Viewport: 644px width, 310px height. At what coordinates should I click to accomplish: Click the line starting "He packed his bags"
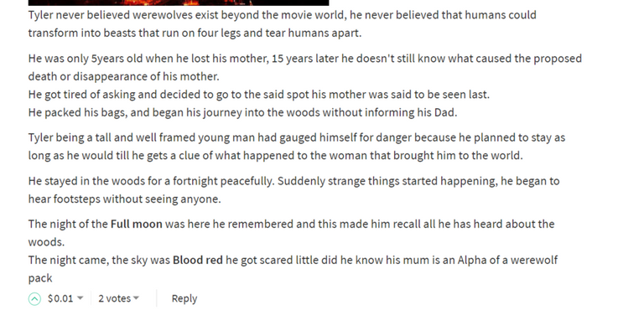point(242,113)
